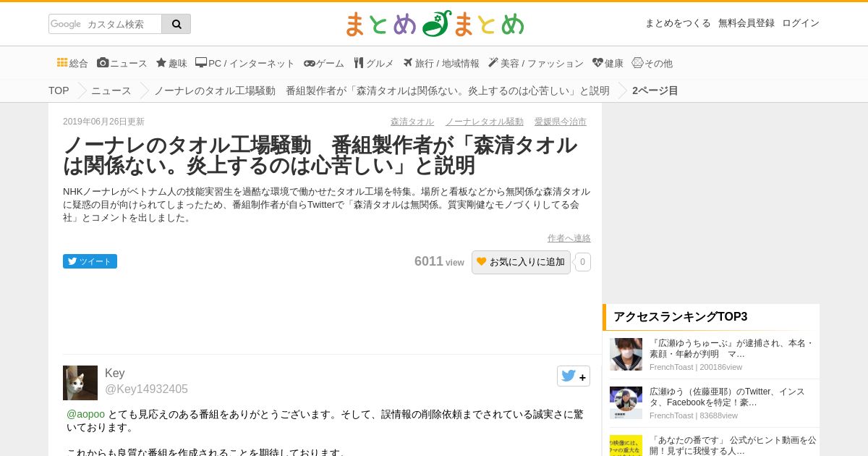Click the Key display name
Screen dimensions: 868x456
click(x=115, y=373)
